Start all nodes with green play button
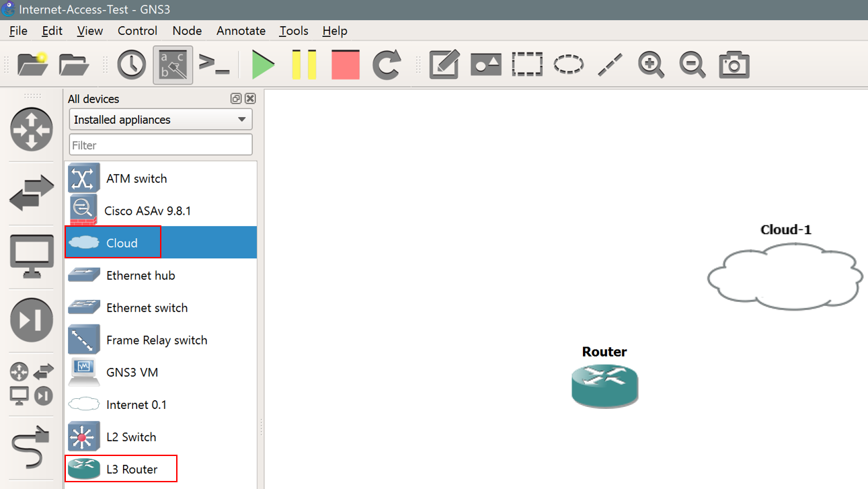The height and width of the screenshot is (489, 868). tap(263, 65)
